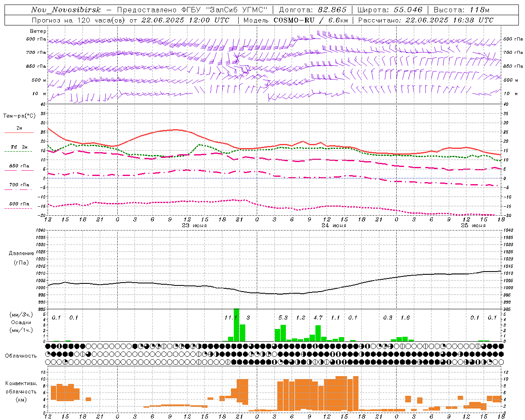Click the Осадки label

(21, 322)
